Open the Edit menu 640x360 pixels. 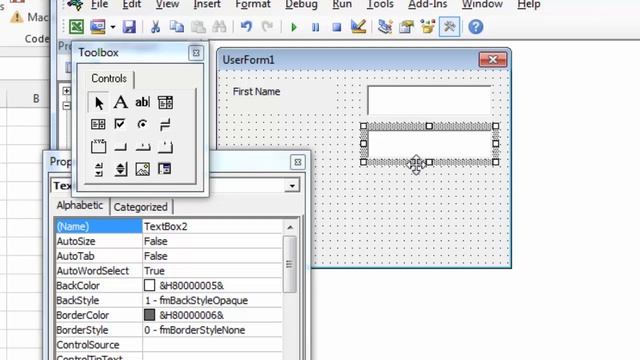131,4
